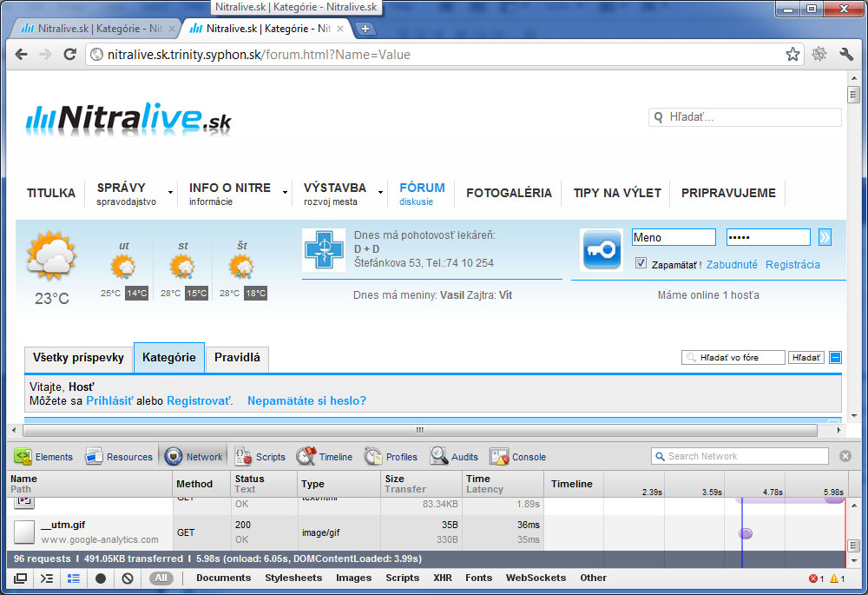The width and height of the screenshot is (868, 595).
Task: Toggle small resource rows view
Action: tap(74, 578)
